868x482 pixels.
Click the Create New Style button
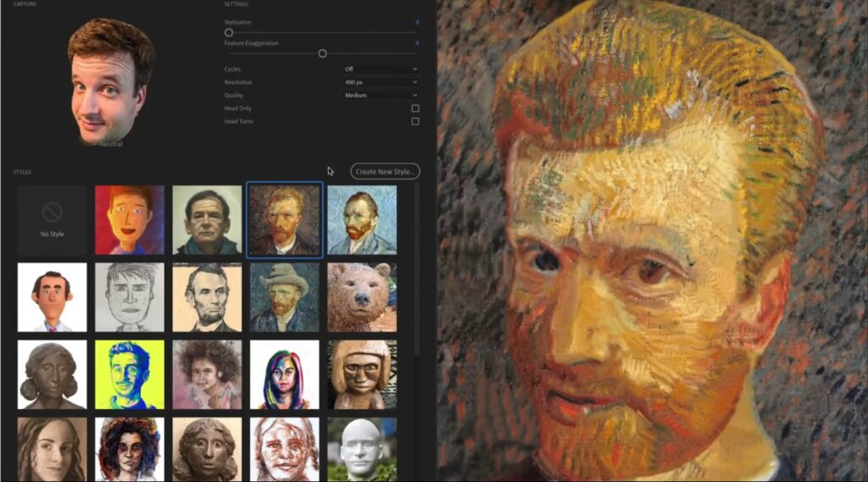click(386, 172)
